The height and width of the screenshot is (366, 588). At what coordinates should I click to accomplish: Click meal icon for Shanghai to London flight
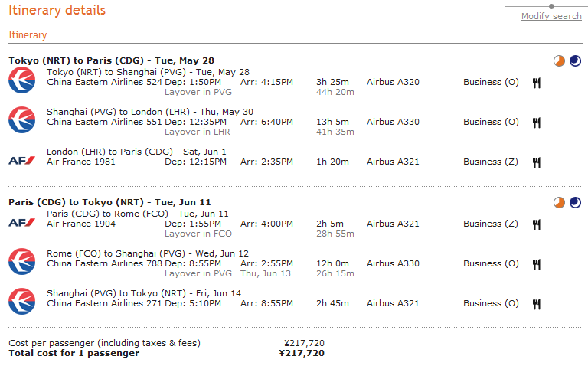[537, 123]
